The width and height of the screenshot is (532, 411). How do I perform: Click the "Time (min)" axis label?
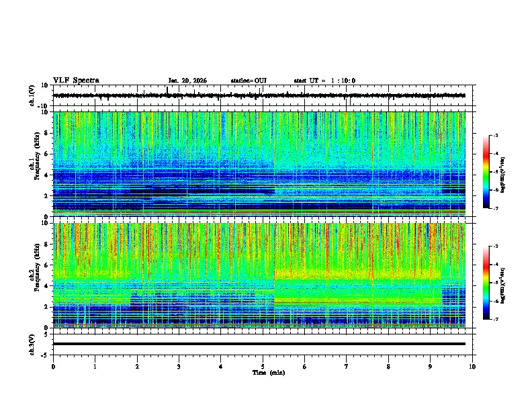pyautogui.click(x=269, y=373)
